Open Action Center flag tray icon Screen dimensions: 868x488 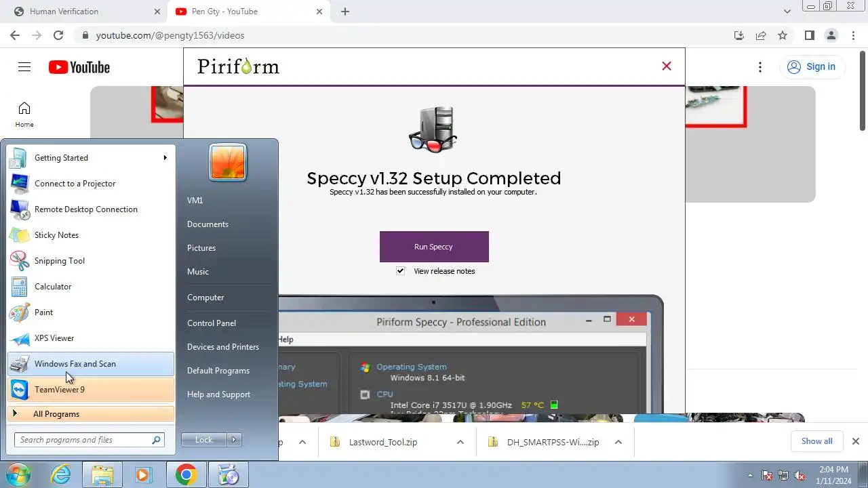coord(768,476)
